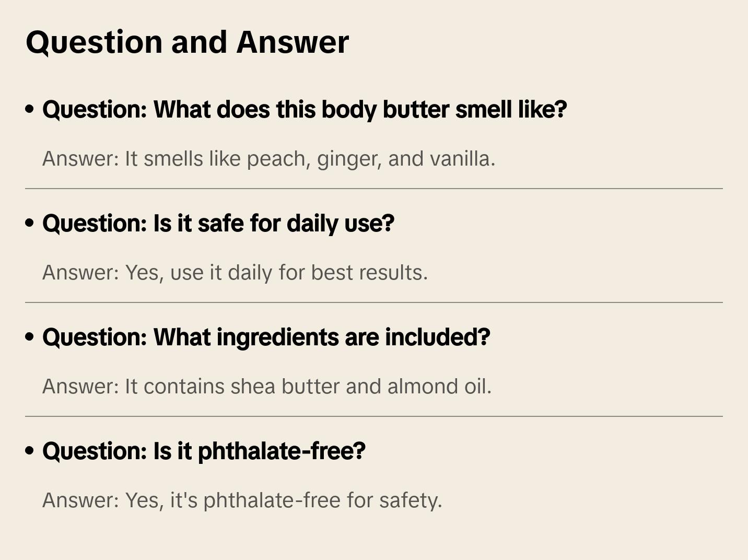Click the bullet beside the ingredients question
748x560 pixels.
(x=30, y=337)
